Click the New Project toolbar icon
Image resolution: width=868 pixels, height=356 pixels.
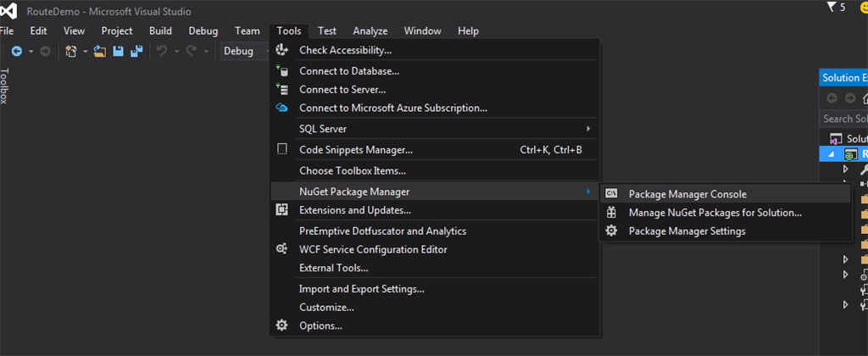pyautogui.click(x=70, y=51)
